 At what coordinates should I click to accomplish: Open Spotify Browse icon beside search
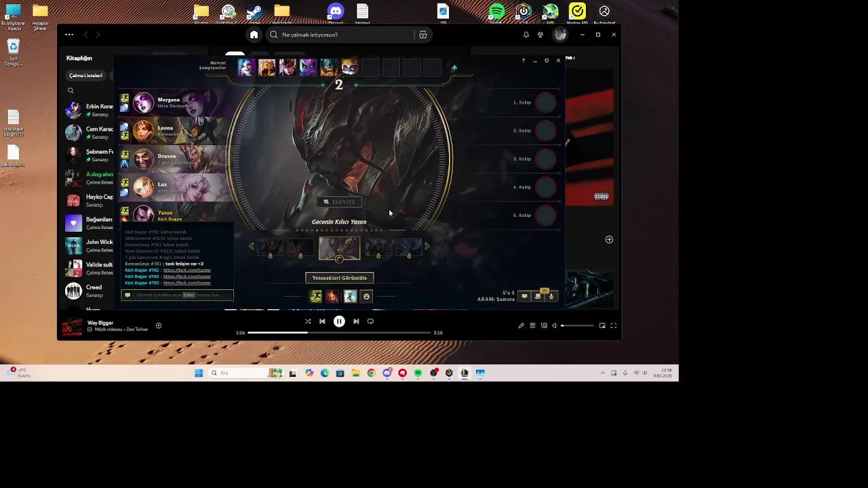422,35
